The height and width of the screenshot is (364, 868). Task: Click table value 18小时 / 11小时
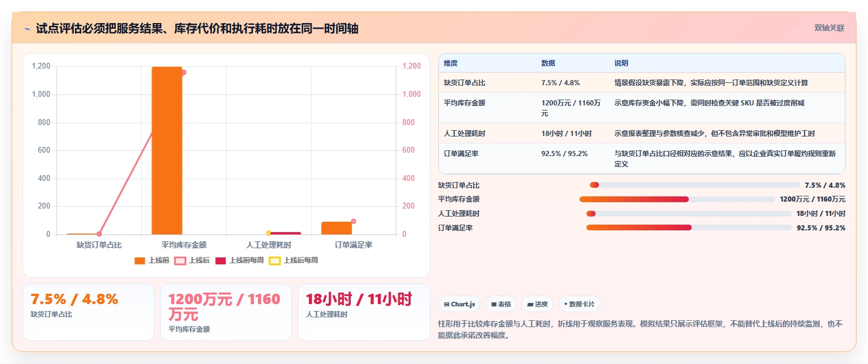tap(566, 134)
